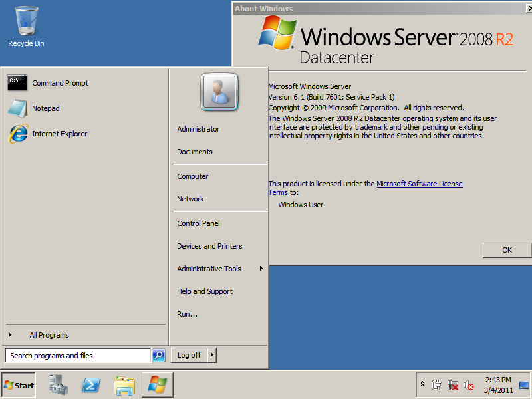Open Windows Explorer from the taskbar

(x=124, y=385)
